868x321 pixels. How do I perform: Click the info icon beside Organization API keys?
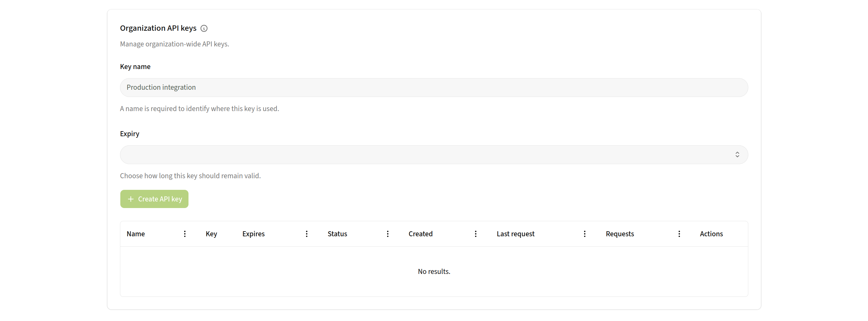coord(204,28)
